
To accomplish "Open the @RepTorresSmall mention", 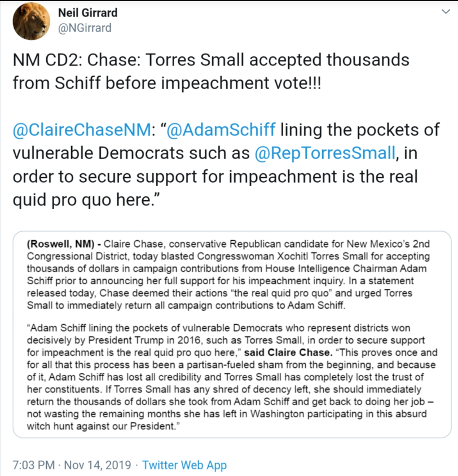I will [x=325, y=153].
